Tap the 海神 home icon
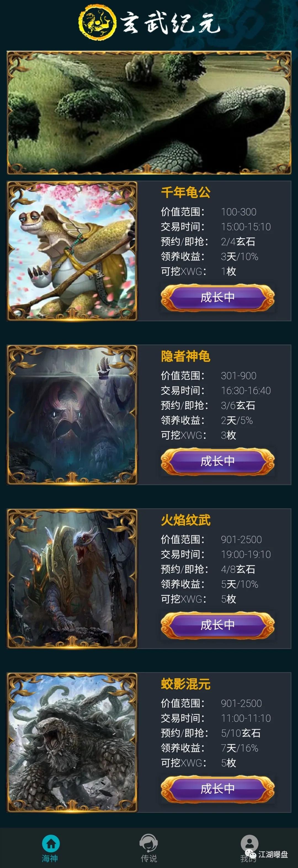Viewport: 298px width, 868px height. [x=51, y=843]
